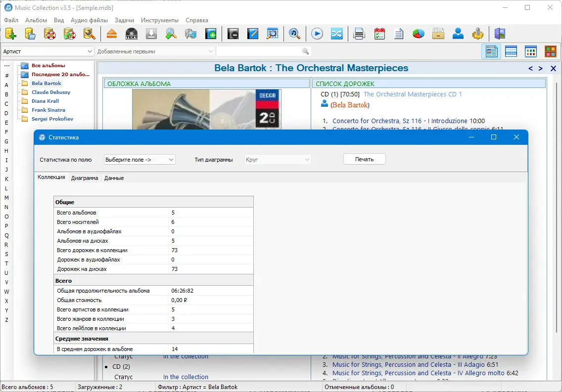Click the shuffle playback icon
This screenshot has width=562, height=392.
click(x=337, y=34)
